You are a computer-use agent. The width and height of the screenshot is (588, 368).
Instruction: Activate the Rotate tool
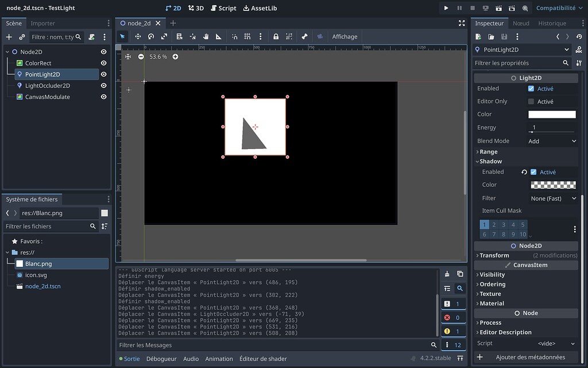(x=151, y=36)
